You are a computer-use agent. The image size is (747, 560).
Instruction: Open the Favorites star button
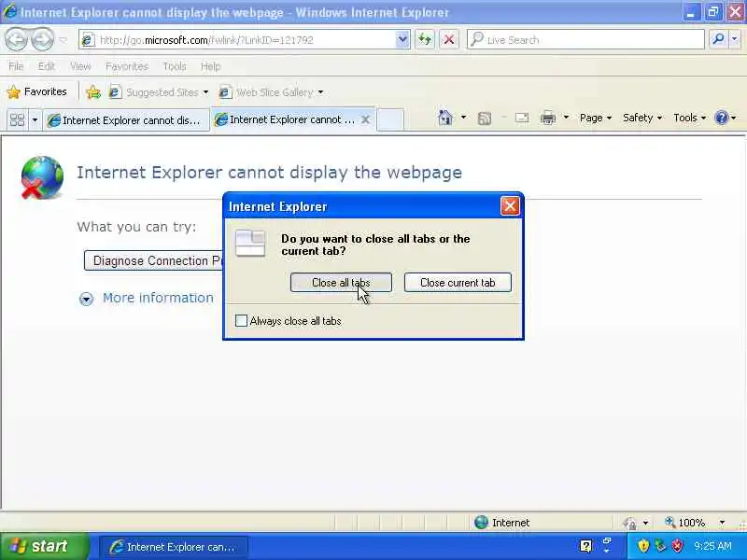tap(37, 91)
